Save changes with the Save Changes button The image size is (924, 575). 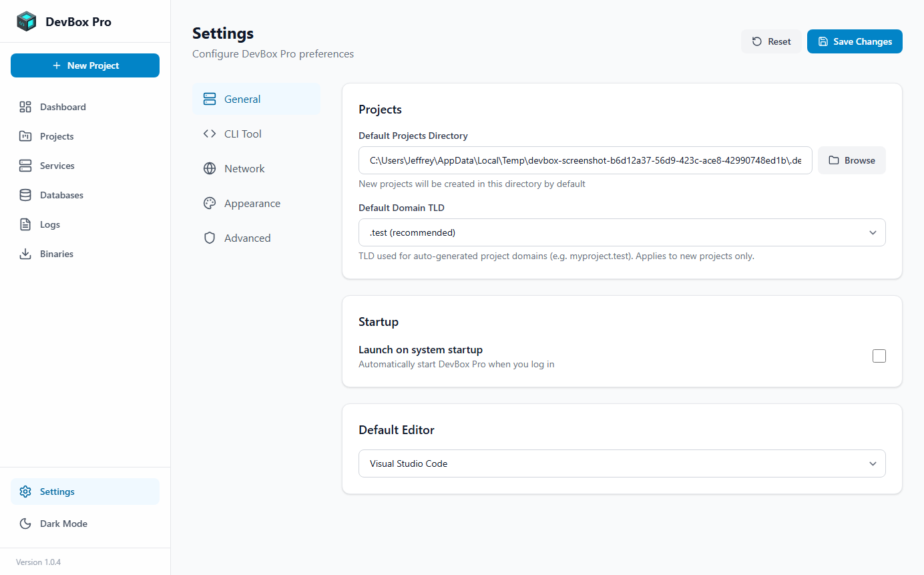click(x=855, y=41)
